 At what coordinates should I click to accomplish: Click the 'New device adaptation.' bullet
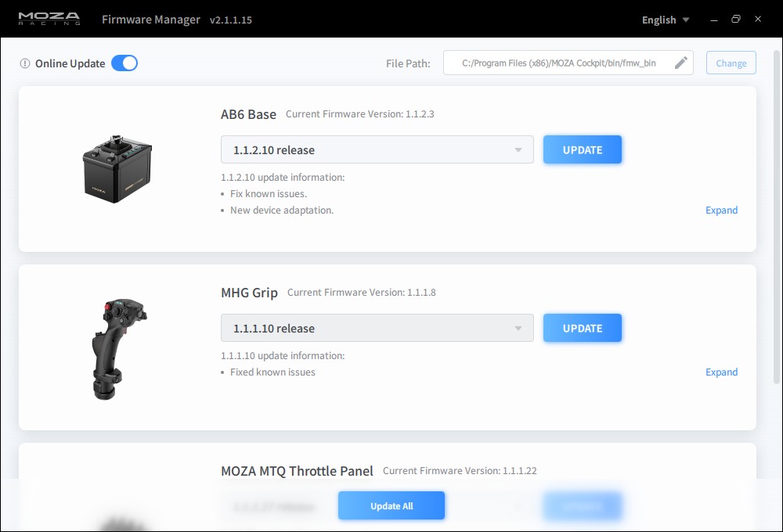282,210
